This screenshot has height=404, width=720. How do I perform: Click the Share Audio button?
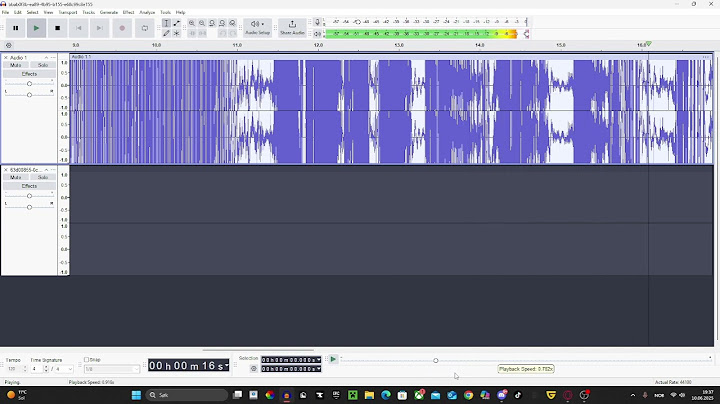coord(292,28)
